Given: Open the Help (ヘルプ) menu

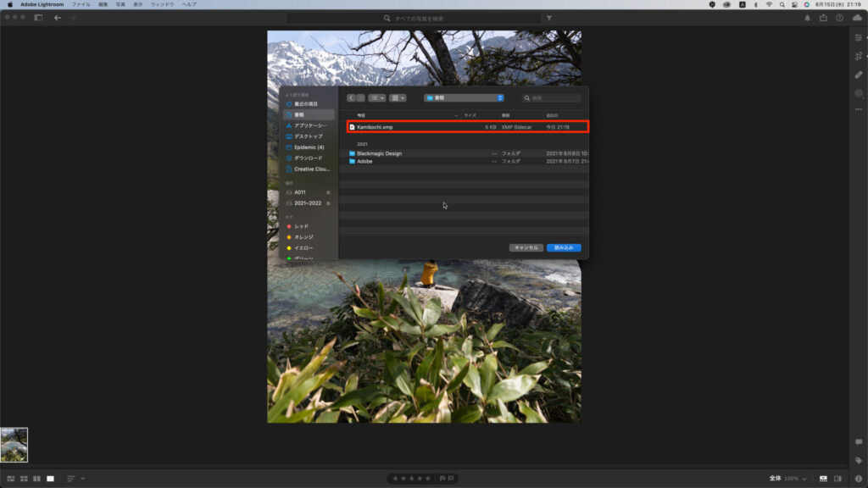Looking at the screenshot, I should point(189,4).
